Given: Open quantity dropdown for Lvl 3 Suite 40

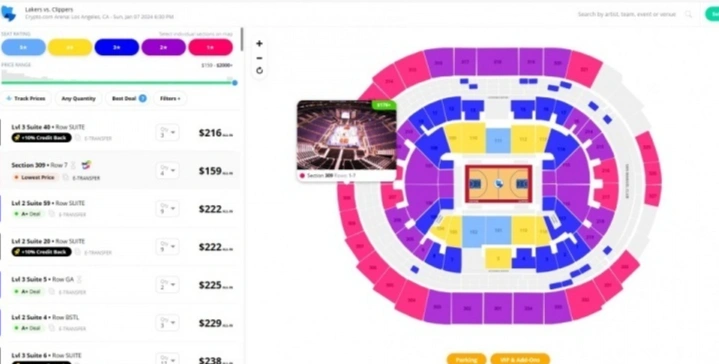Looking at the screenshot, I should 167,132.
